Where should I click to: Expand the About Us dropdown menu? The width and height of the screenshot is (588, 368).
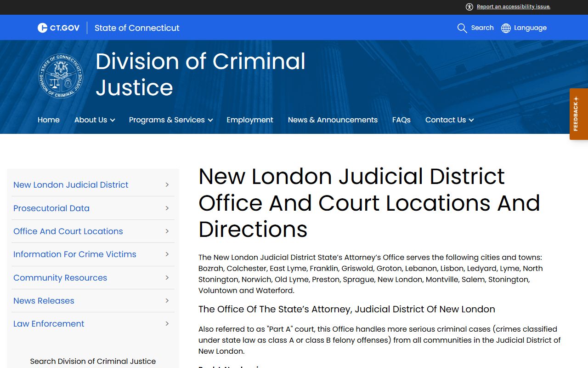[x=95, y=120]
